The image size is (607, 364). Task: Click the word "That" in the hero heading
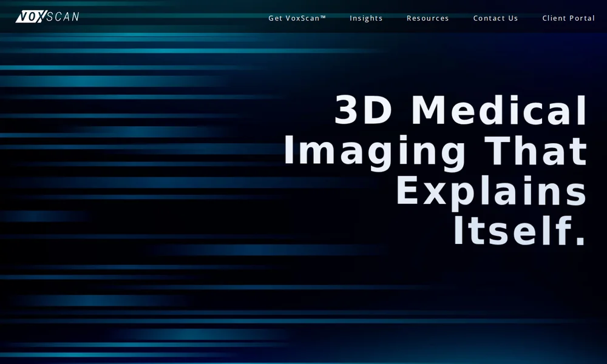tap(536, 151)
